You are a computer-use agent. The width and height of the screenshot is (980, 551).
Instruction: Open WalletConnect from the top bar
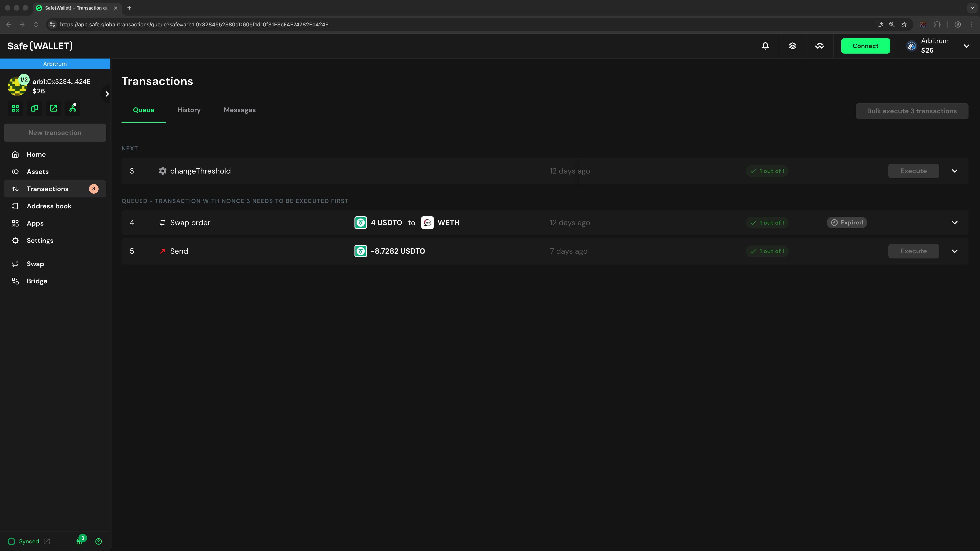(x=820, y=46)
